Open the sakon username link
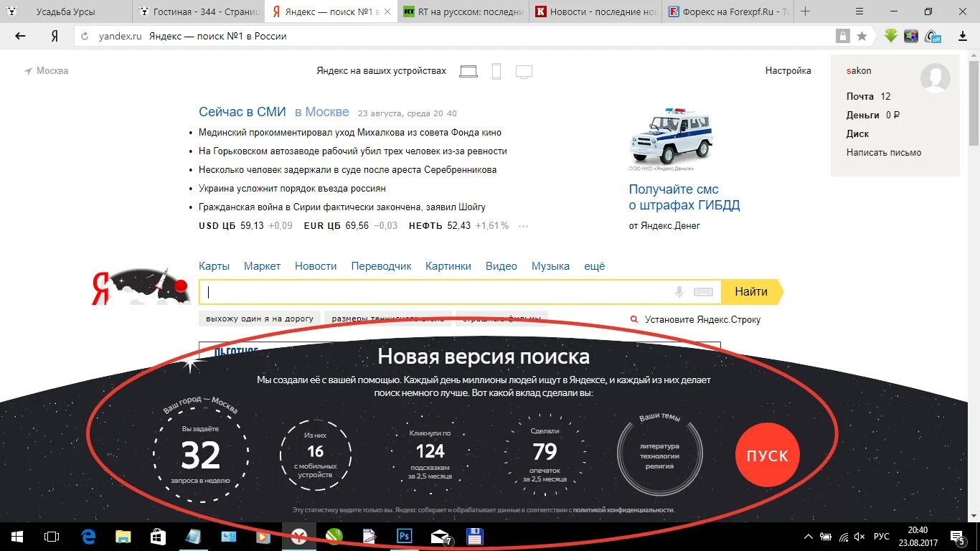The width and height of the screenshot is (980, 551). point(859,71)
